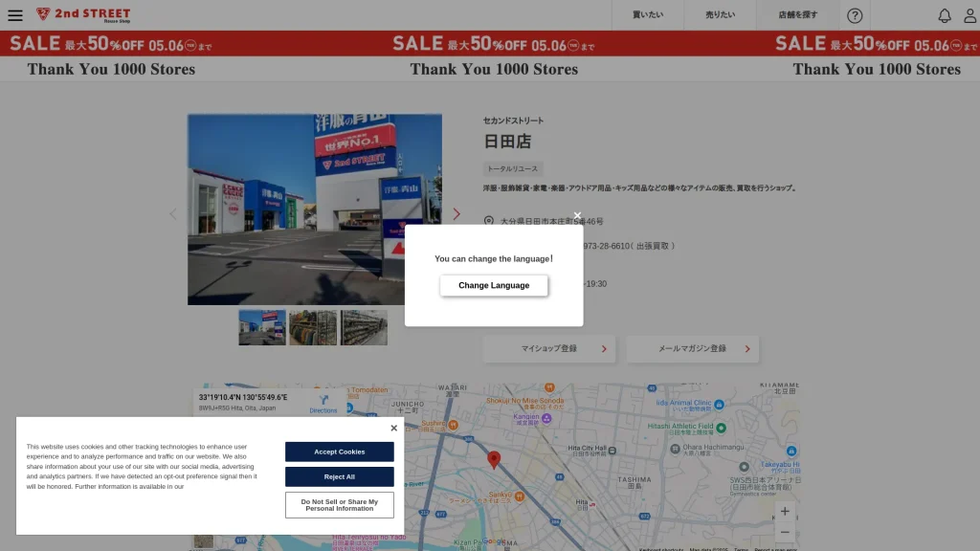This screenshot has width=980, height=551.
Task: Click the red store map marker
Action: point(494,460)
